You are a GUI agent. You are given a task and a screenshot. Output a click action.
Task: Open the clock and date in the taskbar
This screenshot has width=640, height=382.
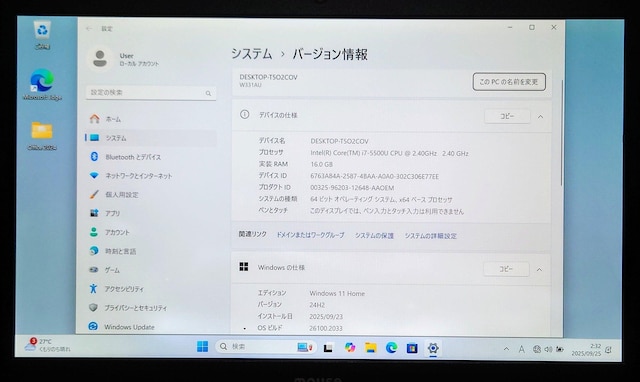point(587,350)
